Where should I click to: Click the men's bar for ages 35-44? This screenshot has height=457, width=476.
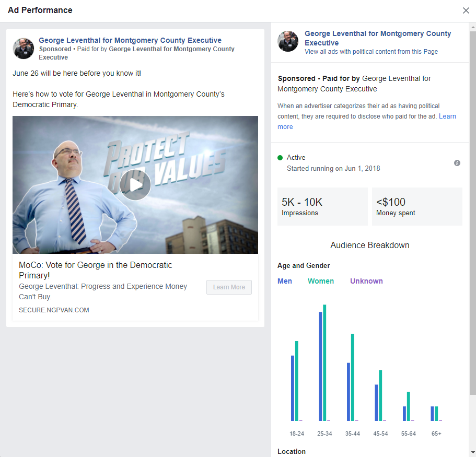[x=348, y=392]
